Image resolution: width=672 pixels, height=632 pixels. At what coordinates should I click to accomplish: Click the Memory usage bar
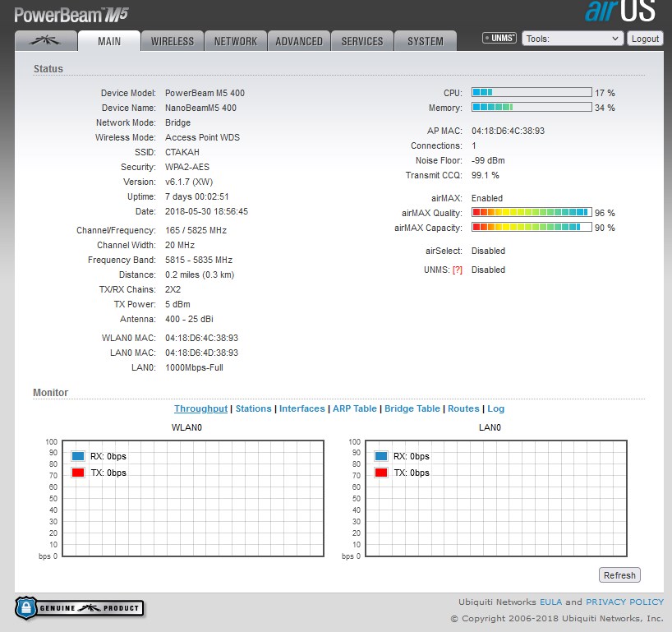532,107
